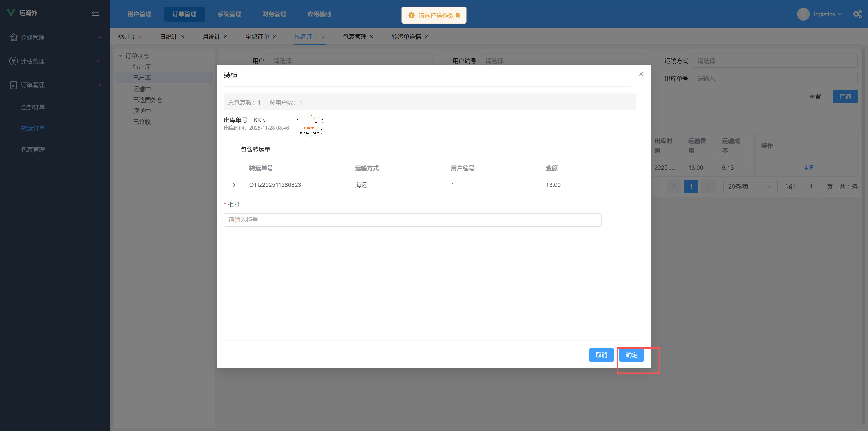Click the 确定 button
868x431 pixels.
(x=631, y=355)
